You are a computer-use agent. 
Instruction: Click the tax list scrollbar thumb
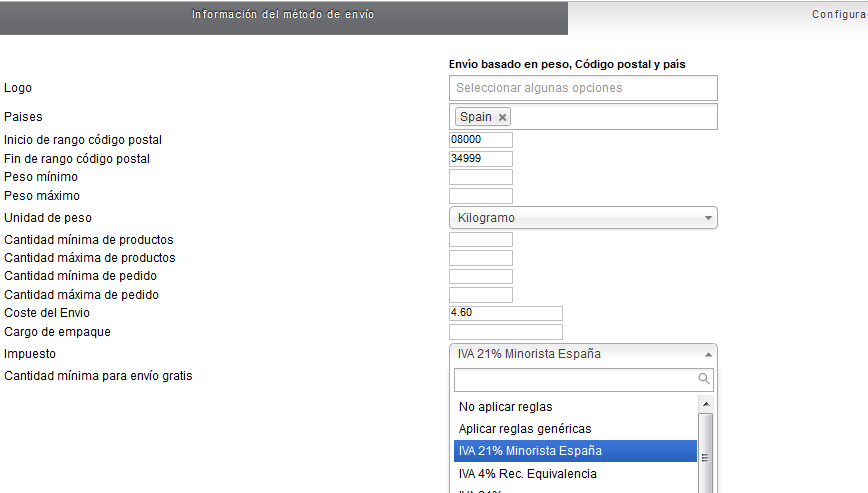click(705, 456)
